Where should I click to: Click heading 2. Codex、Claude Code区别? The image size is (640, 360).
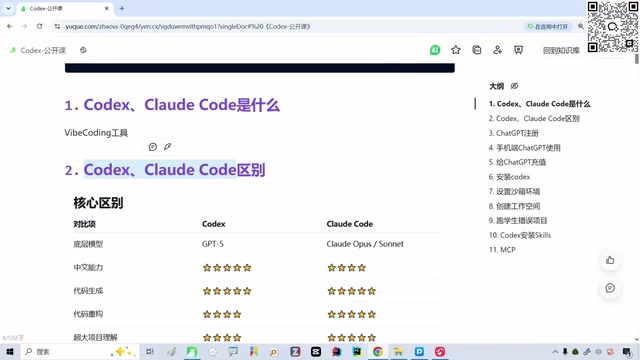[x=165, y=170]
